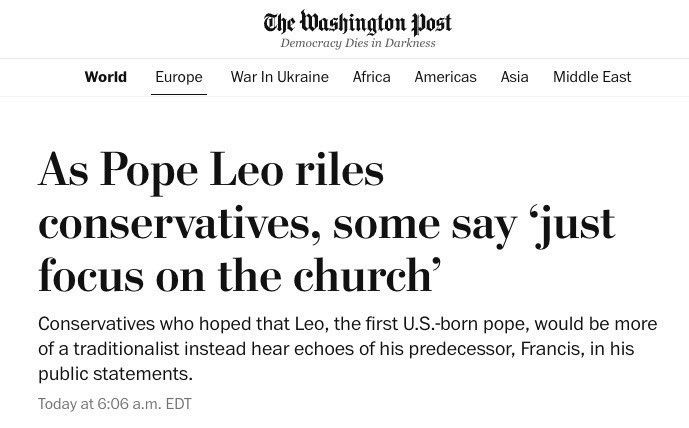Switch to the Europe tab
The width and height of the screenshot is (689, 428).
point(179,77)
